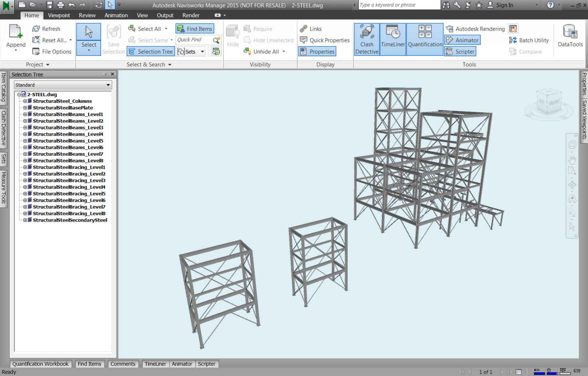Screen dimensions: 588x376
Task: Switch to the Viewpoint ribbon tab
Action: coord(59,15)
